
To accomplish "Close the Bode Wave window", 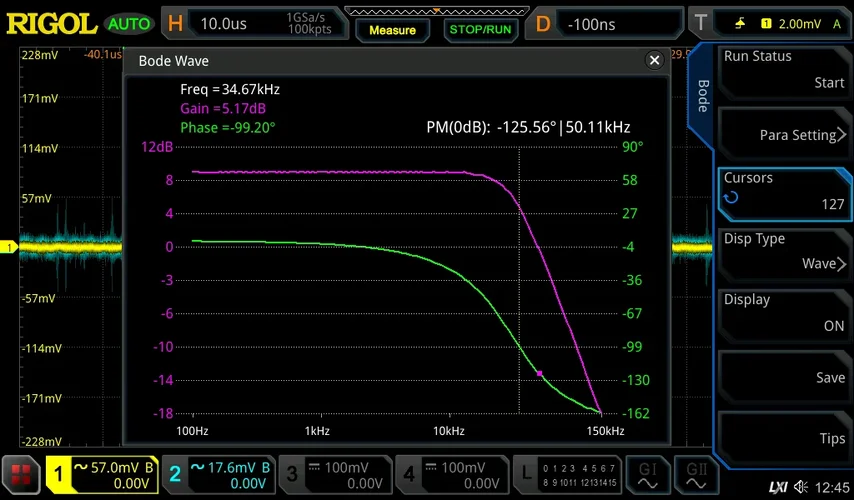I will point(655,61).
